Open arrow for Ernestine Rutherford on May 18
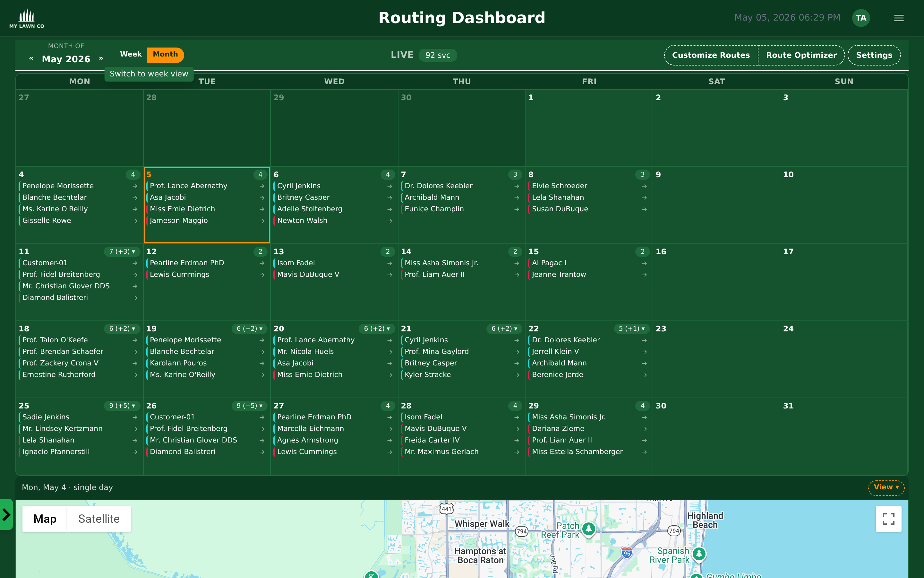The image size is (924, 578). (135, 375)
